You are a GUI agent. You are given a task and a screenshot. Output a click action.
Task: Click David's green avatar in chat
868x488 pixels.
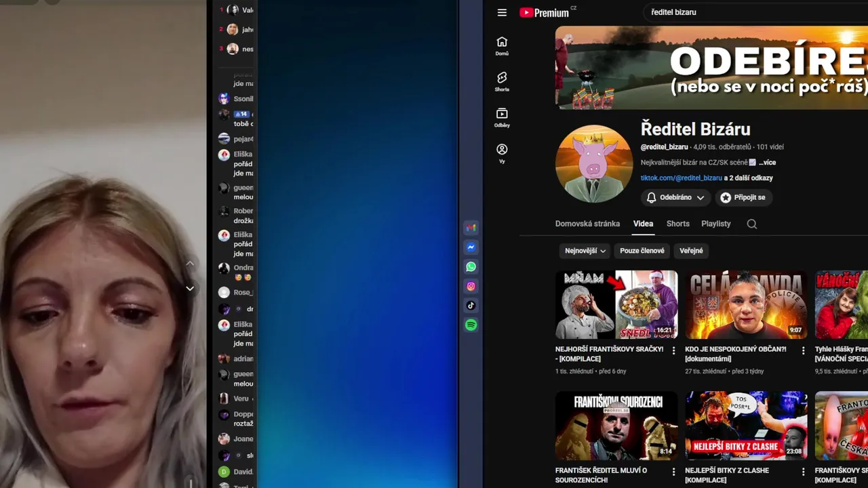coord(224,472)
